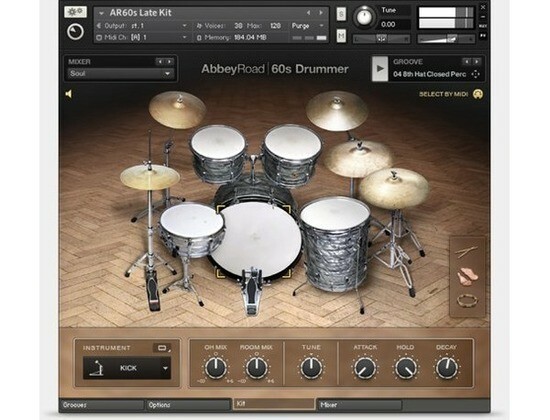This screenshot has width=550, height=420.
Task: Adjust the instrument TUNE knob
Action: [311, 368]
